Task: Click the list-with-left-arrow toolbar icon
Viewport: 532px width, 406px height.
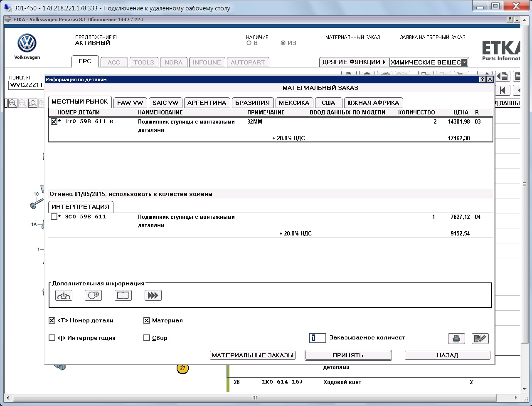Action: (503, 76)
